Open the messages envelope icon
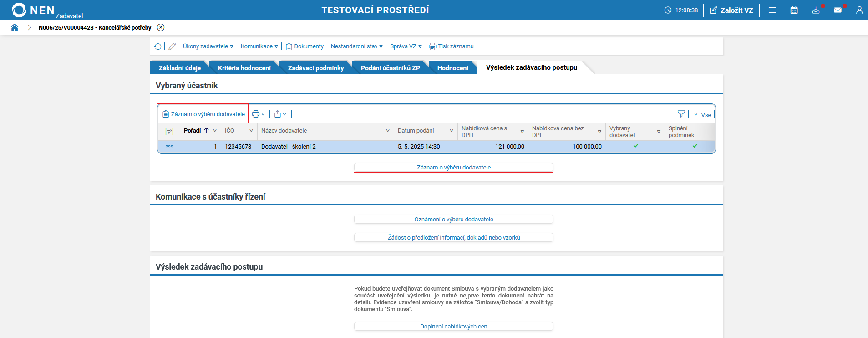The width and height of the screenshot is (868, 338). click(838, 10)
